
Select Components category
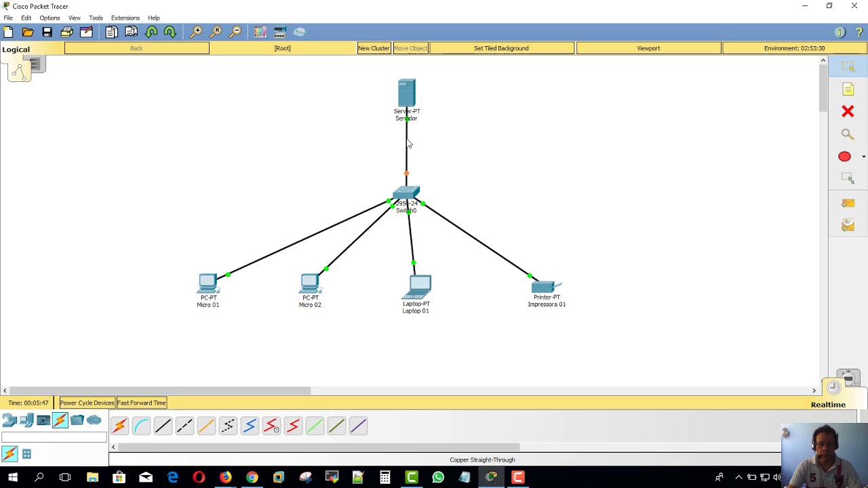click(x=43, y=421)
